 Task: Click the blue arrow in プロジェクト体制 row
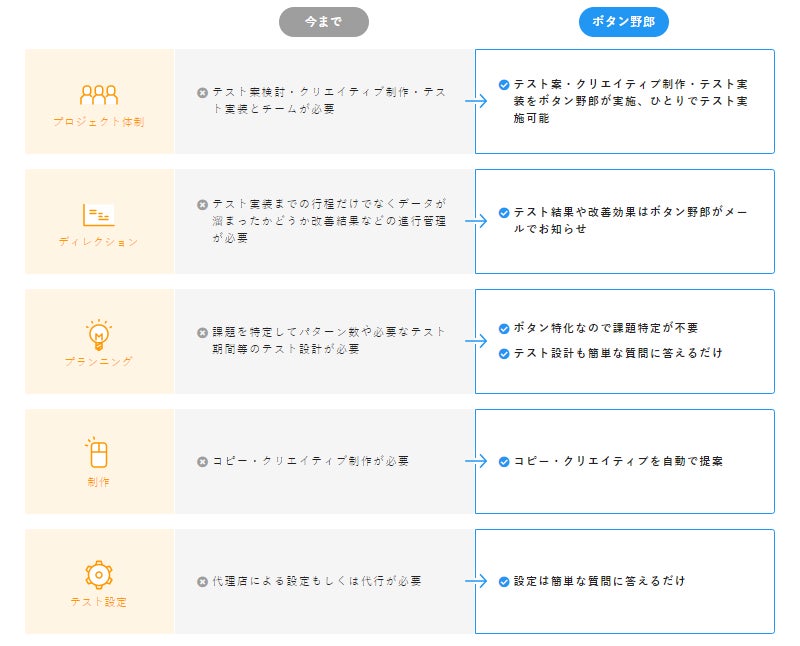(475, 101)
